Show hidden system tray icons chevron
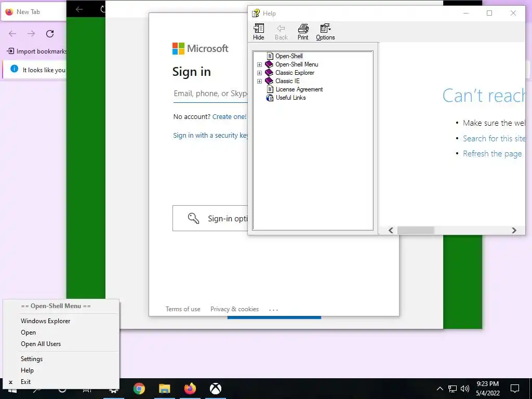The height and width of the screenshot is (399, 532). [440, 389]
